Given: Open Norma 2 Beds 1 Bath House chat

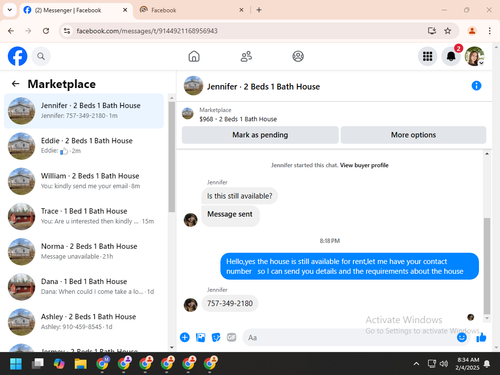Looking at the screenshot, I should pos(84,251).
